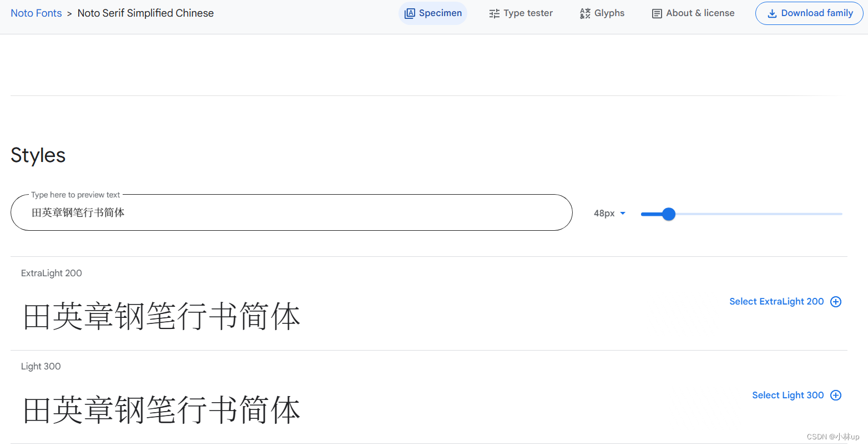Click the font size slider handle
The height and width of the screenshot is (446, 868).
point(669,214)
